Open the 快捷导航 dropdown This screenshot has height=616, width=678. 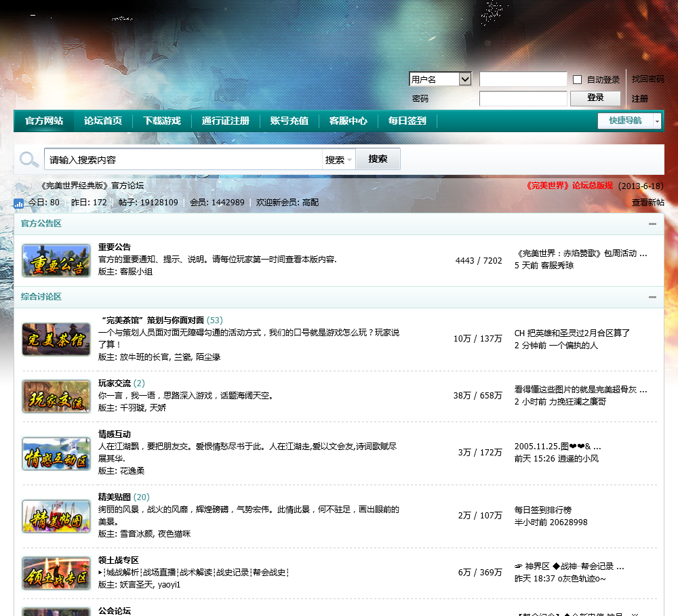(629, 121)
